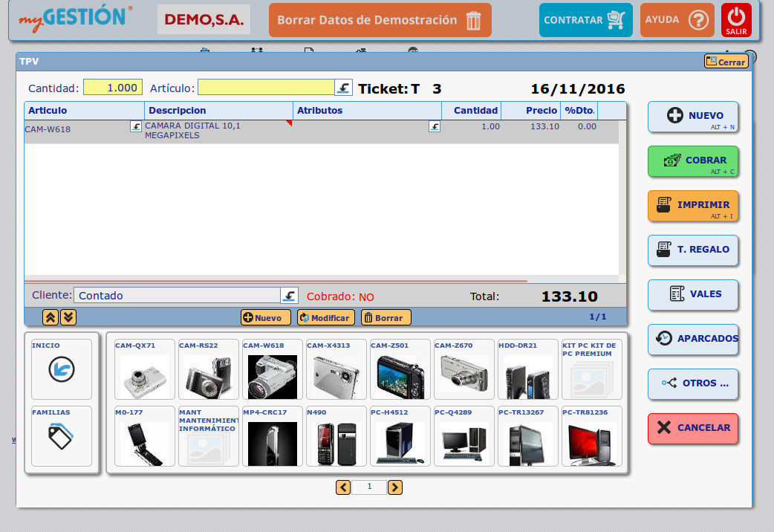Click Borrar Datos de Demostración
This screenshot has height=532, width=774.
380,20
